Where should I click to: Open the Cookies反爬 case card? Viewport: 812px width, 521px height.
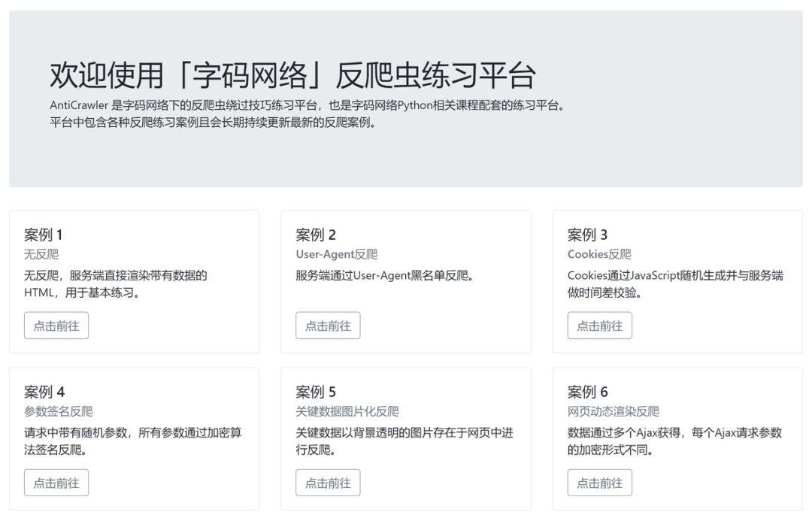pos(677,281)
